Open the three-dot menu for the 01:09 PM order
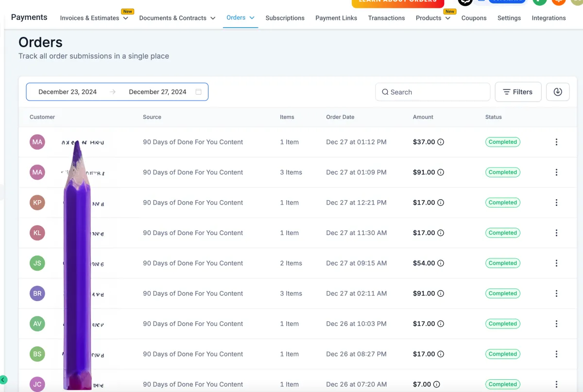Image resolution: width=583 pixels, height=392 pixels. click(x=556, y=172)
